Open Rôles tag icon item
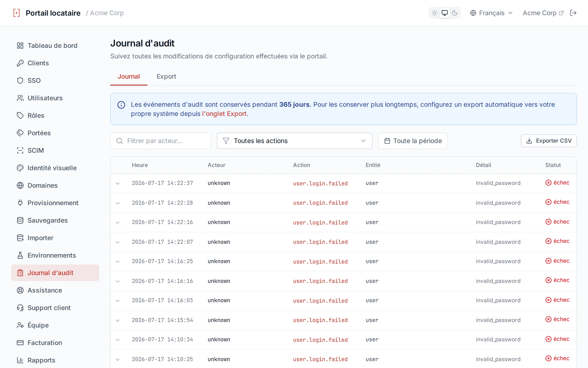588x368 pixels. click(55, 115)
